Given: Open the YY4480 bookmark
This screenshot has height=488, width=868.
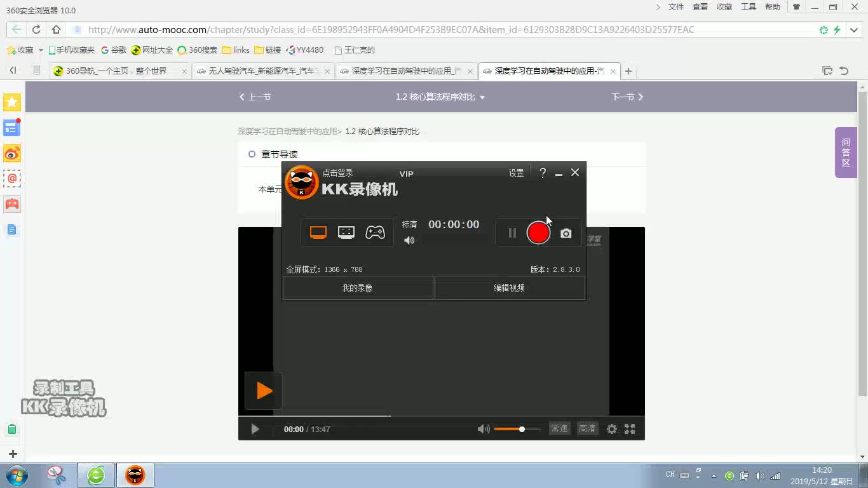Looking at the screenshot, I should (305, 50).
